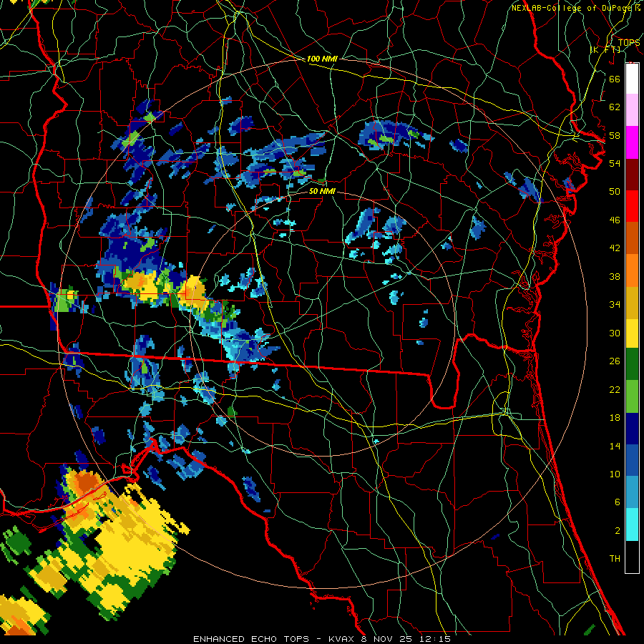Select the '50' legend value
644x644 pixels.
pyautogui.click(x=615, y=191)
